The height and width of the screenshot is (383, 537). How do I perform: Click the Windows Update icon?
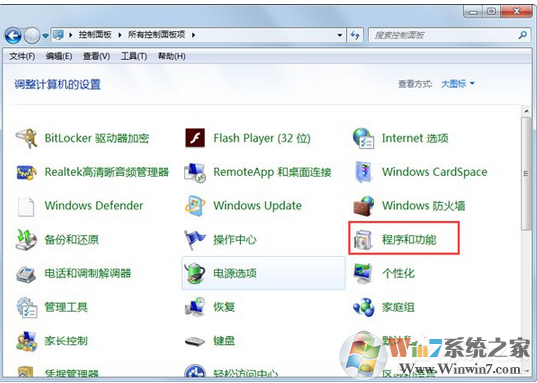pos(195,206)
